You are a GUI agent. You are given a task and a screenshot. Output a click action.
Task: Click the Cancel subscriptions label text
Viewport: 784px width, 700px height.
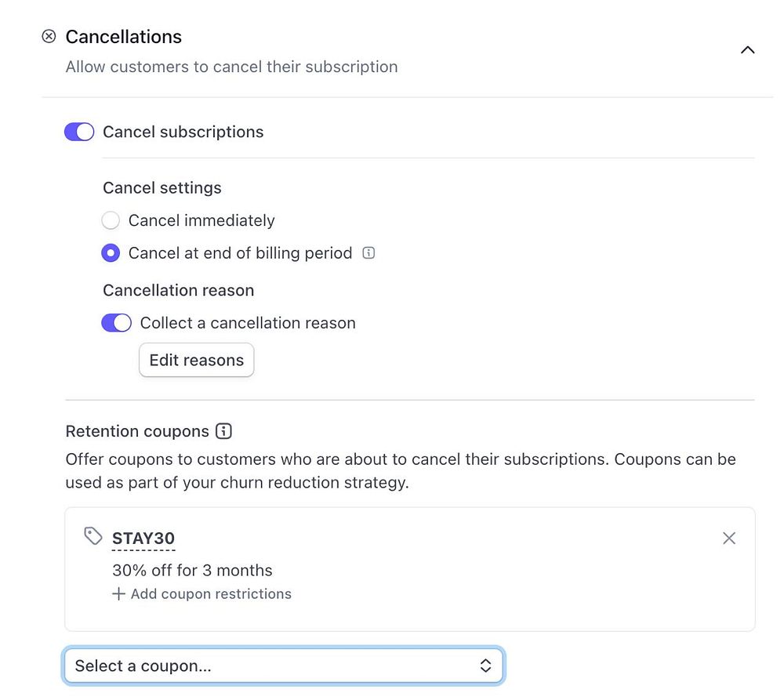pyautogui.click(x=183, y=132)
